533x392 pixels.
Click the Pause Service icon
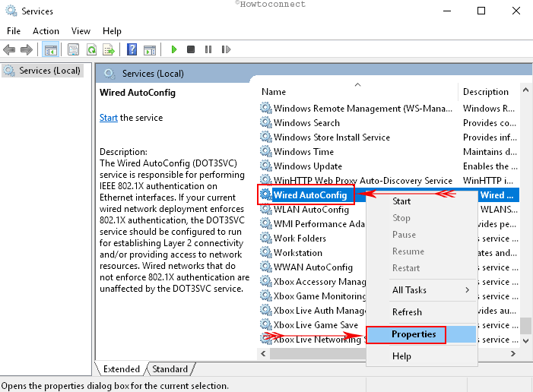coord(208,49)
